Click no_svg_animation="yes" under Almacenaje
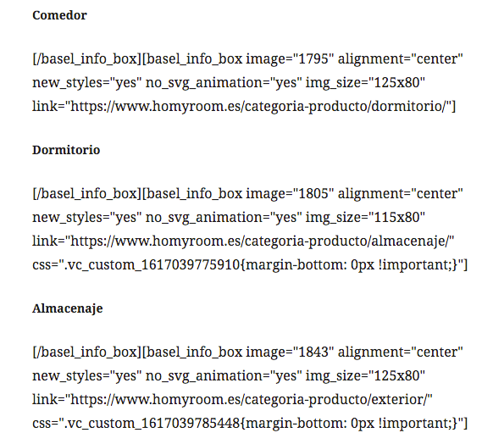 coord(224,376)
